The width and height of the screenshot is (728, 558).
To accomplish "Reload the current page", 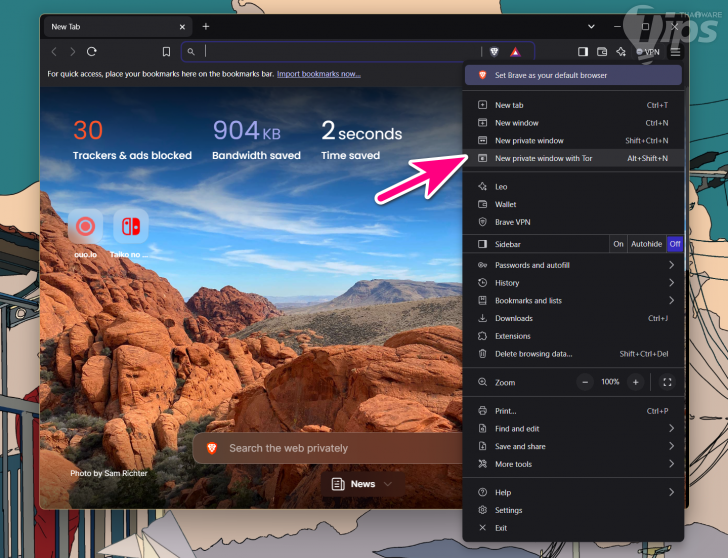I will (x=91, y=52).
